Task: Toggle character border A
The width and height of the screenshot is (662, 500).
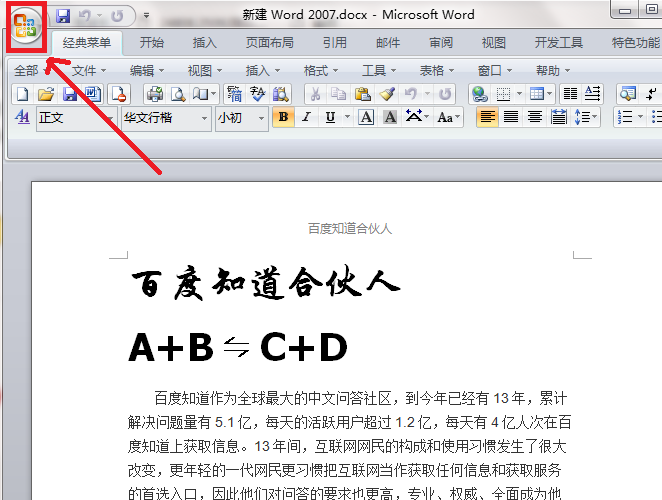Action: coord(366,117)
